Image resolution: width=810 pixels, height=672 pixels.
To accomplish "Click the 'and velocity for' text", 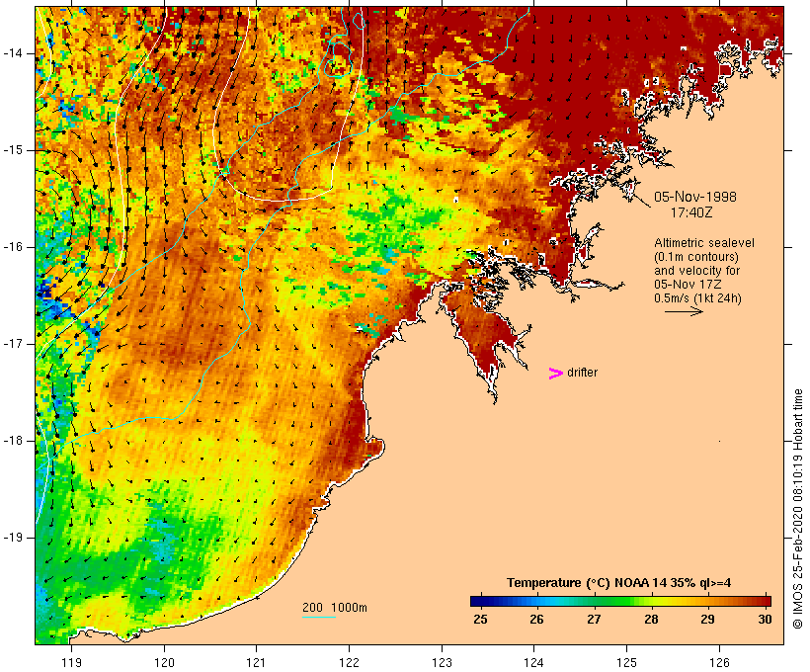I will click(696, 271).
